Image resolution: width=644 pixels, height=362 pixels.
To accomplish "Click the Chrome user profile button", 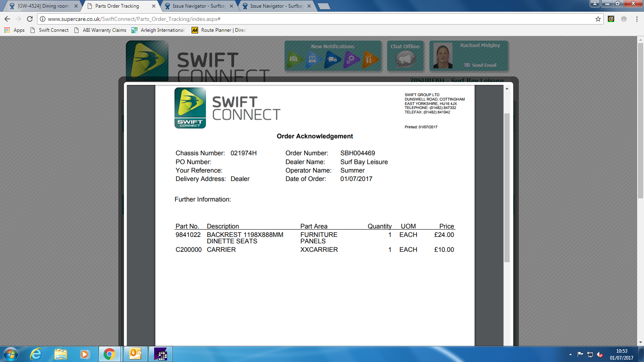I will (x=595, y=3).
